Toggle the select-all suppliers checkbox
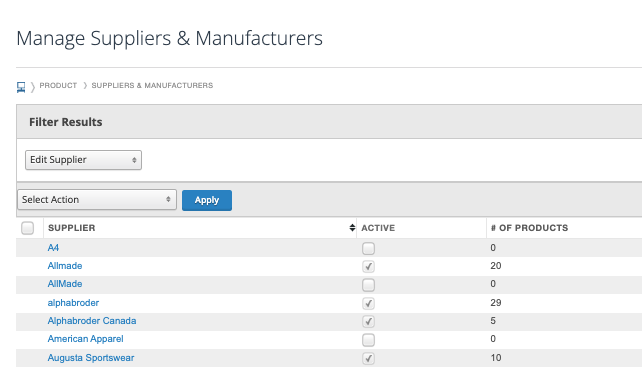 point(27,228)
